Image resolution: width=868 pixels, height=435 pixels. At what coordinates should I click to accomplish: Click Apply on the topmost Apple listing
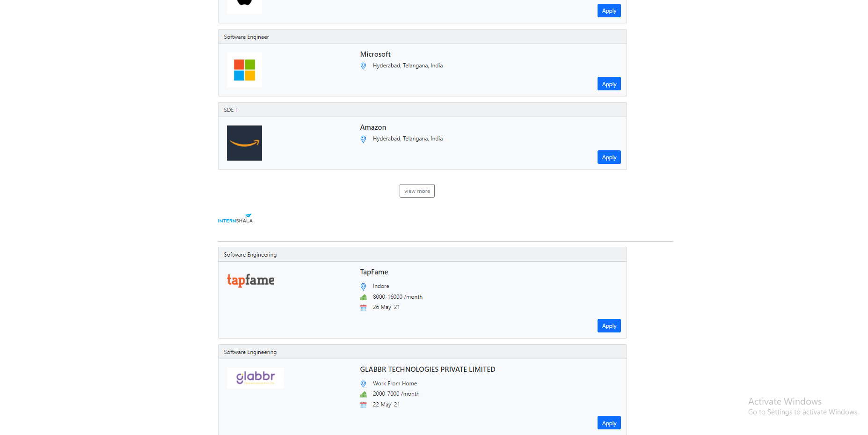coord(609,10)
